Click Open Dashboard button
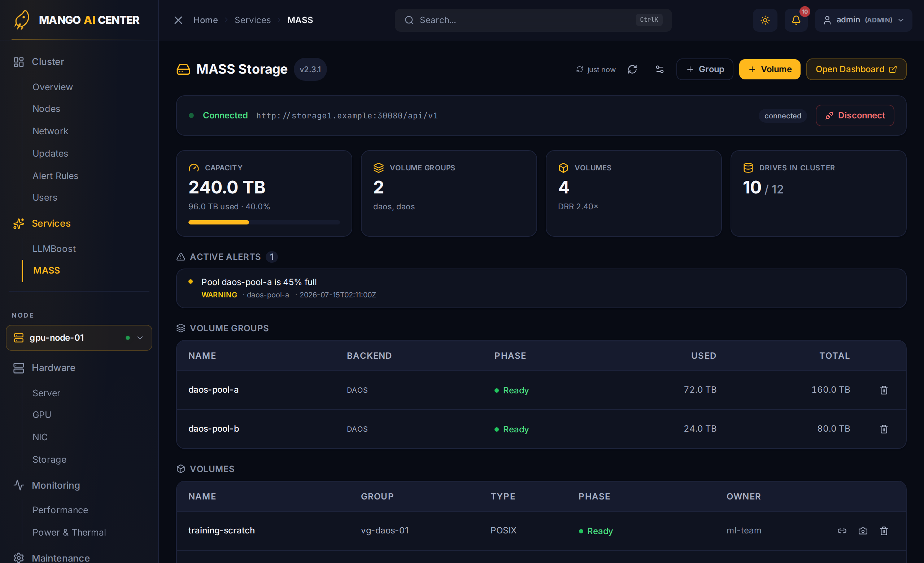This screenshot has height=563, width=924. pos(856,69)
